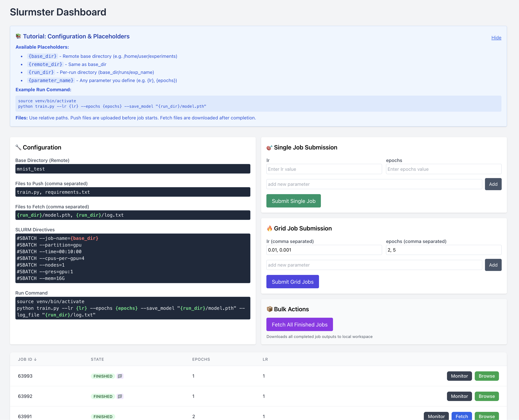This screenshot has height=420, width=519.
Task: Click the folder icon beside job 63993 FINISHED
Action: pos(120,376)
